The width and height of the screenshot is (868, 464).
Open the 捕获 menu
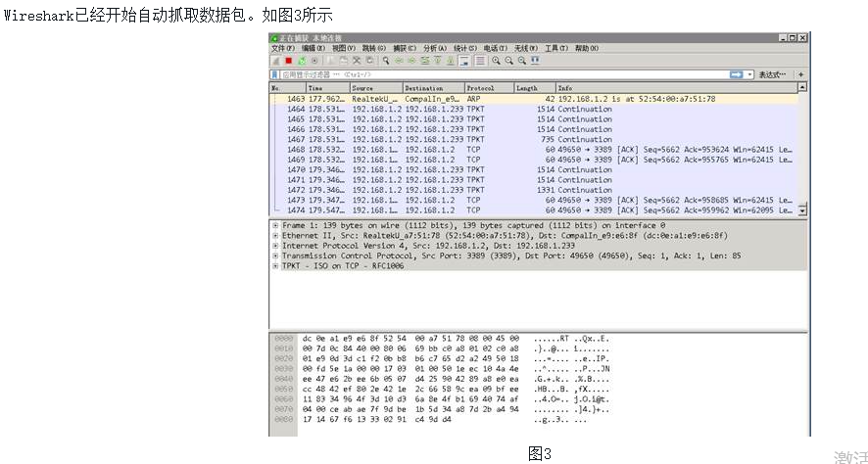point(405,49)
